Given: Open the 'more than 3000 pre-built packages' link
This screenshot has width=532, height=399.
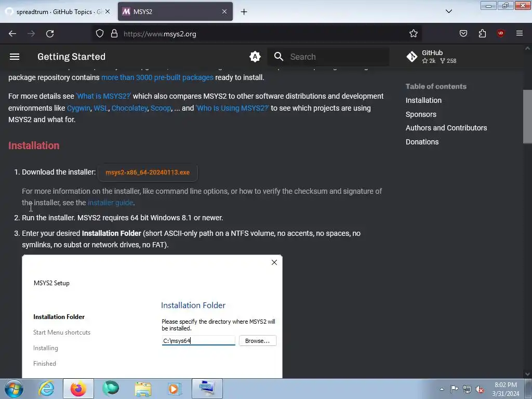Looking at the screenshot, I should tap(157, 77).
